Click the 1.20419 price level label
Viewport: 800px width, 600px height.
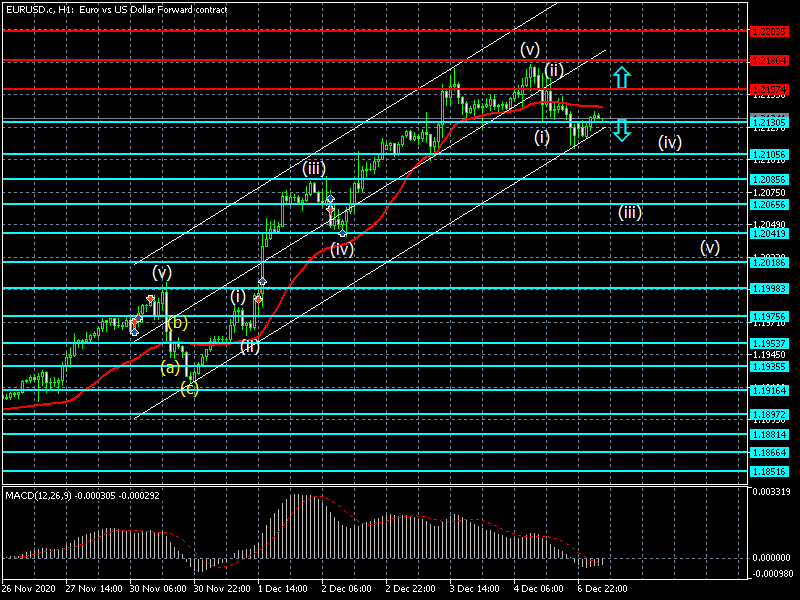point(769,234)
